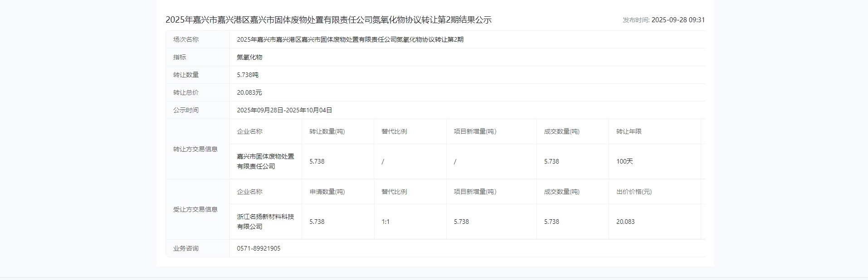Select the 场次名称 value ending in 协议转让第2期
This screenshot has height=280, width=868.
(x=350, y=39)
